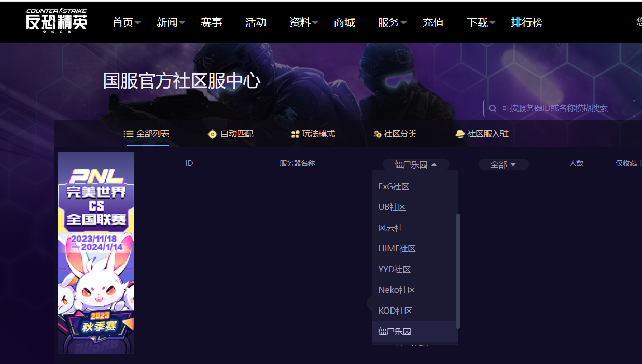
Task: Click the 国服官方社区服中心 title
Action: pyautogui.click(x=182, y=81)
